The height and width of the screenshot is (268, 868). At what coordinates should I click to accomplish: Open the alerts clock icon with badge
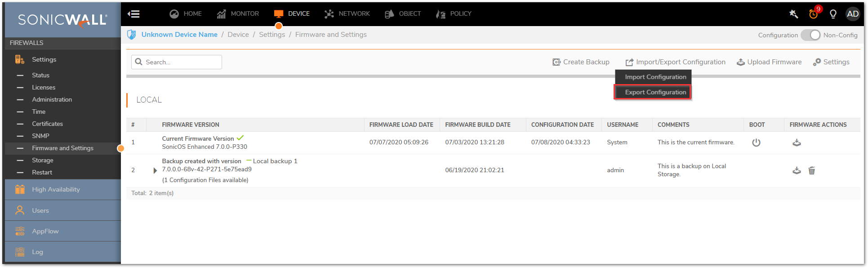[814, 14]
